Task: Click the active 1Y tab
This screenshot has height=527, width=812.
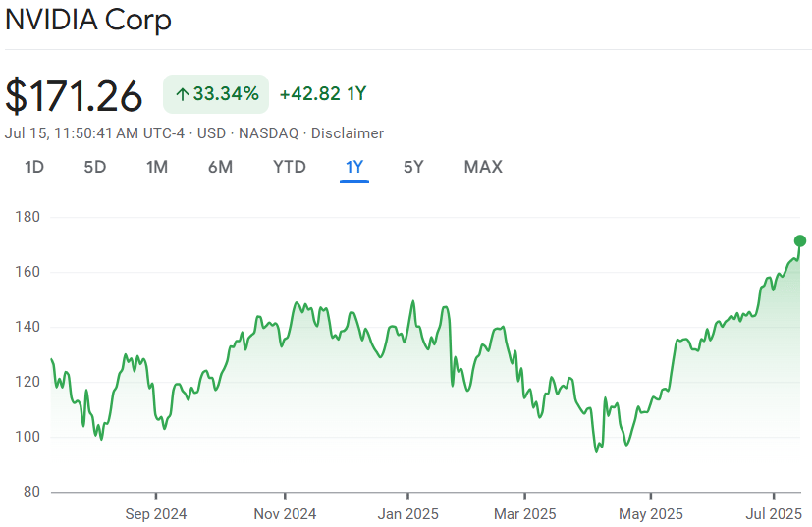Action: click(x=354, y=167)
